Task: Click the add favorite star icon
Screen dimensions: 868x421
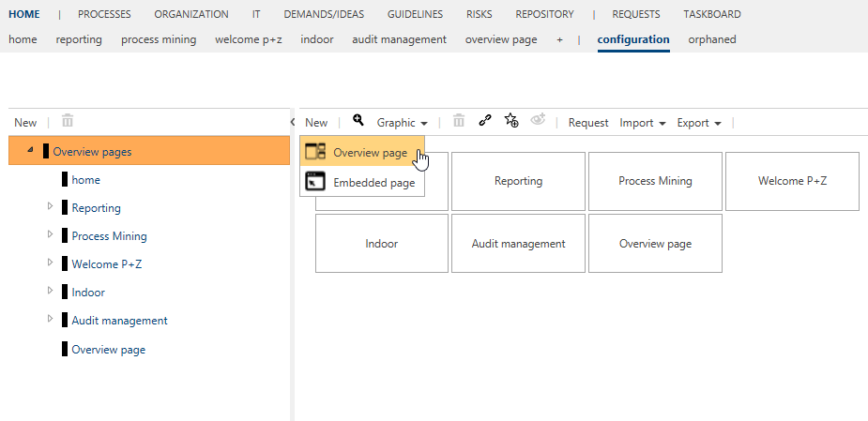Action: point(511,121)
